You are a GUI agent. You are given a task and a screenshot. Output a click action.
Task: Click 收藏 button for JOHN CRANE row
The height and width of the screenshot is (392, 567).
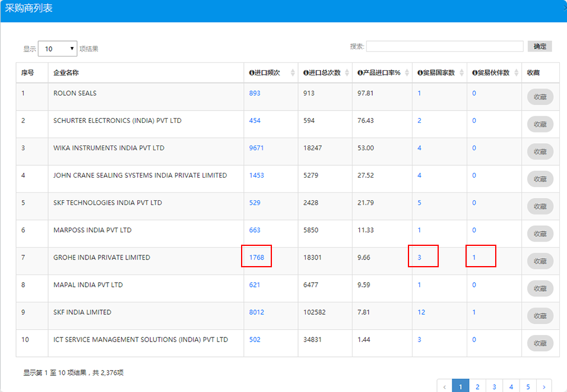pyautogui.click(x=540, y=179)
